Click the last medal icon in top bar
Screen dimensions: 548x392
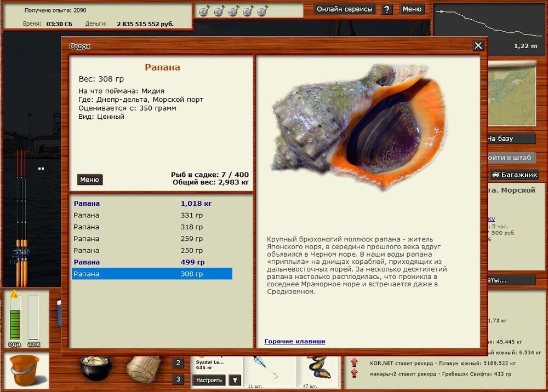(x=262, y=10)
